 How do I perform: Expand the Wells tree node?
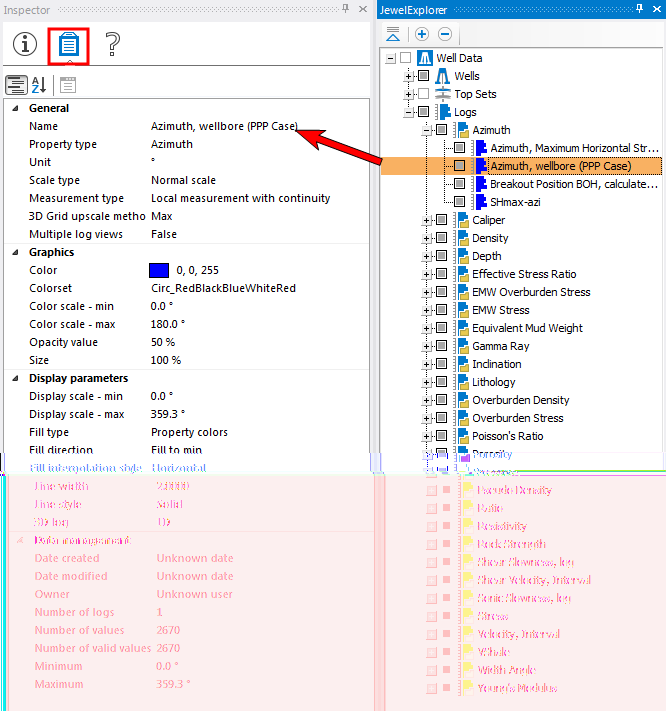pos(409,76)
